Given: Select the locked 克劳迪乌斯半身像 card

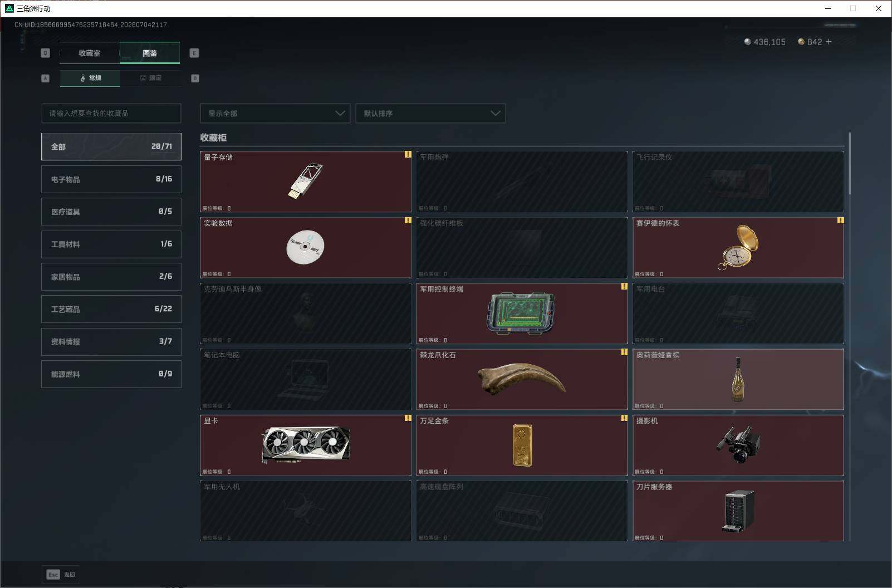Looking at the screenshot, I should (306, 313).
